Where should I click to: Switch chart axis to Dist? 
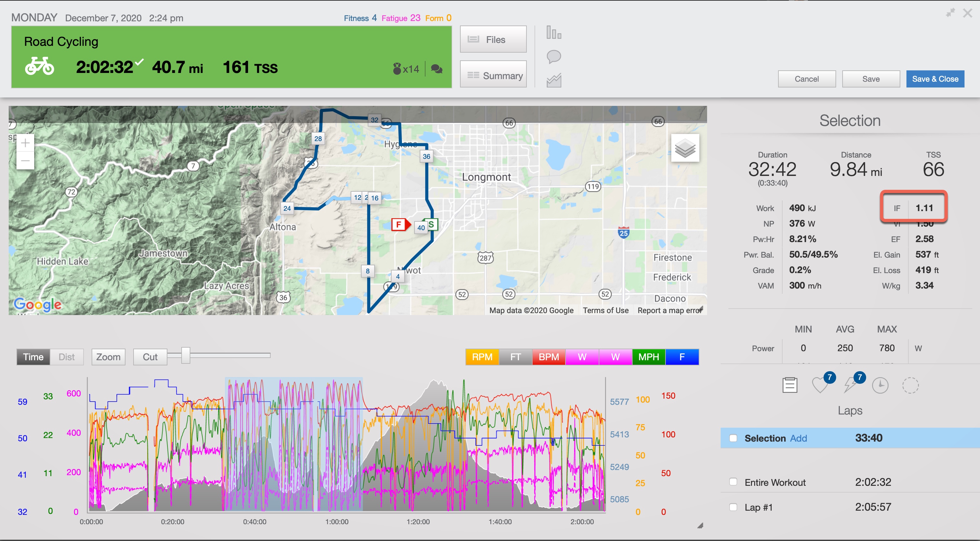click(x=66, y=357)
